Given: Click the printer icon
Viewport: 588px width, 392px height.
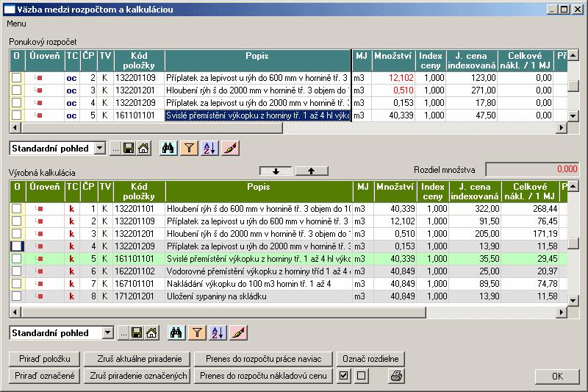Looking at the screenshot, I should pos(397,376).
